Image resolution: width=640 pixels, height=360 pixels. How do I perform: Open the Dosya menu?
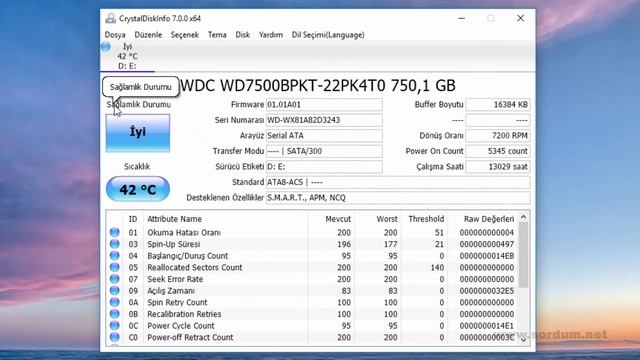(x=115, y=35)
